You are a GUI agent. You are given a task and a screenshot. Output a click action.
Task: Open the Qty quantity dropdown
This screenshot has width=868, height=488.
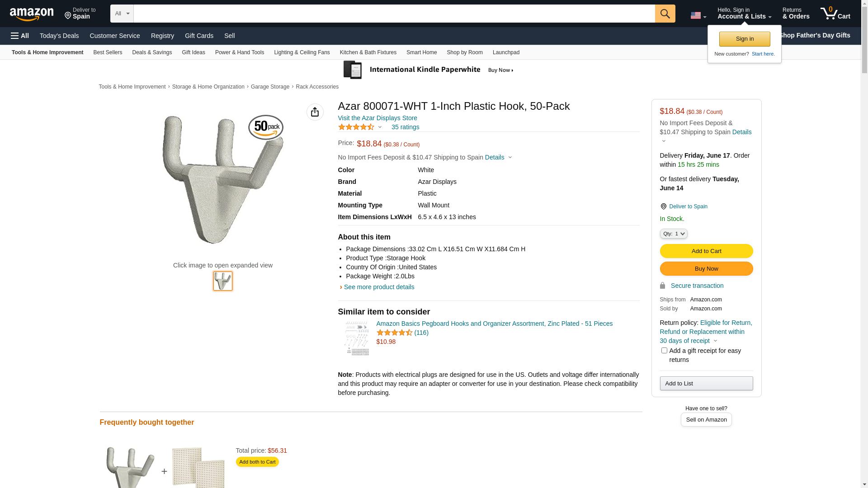pyautogui.click(x=674, y=234)
